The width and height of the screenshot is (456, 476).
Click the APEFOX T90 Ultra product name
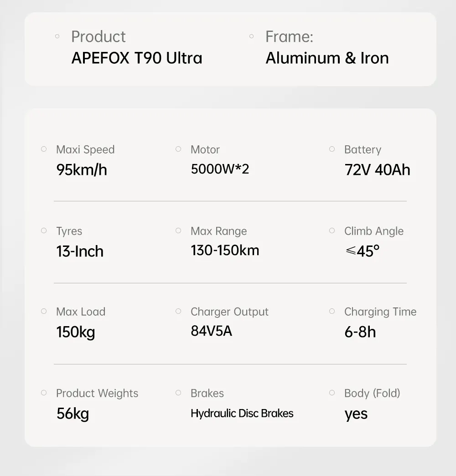[137, 58]
